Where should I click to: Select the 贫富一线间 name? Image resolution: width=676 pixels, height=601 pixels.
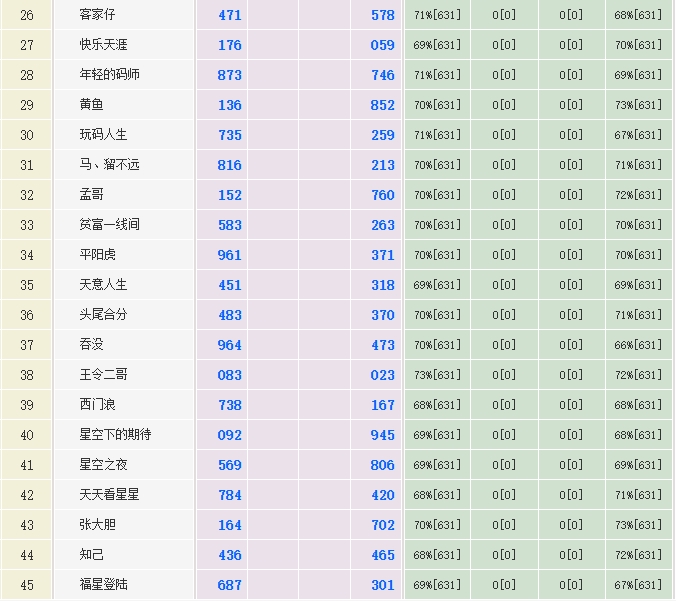click(110, 225)
